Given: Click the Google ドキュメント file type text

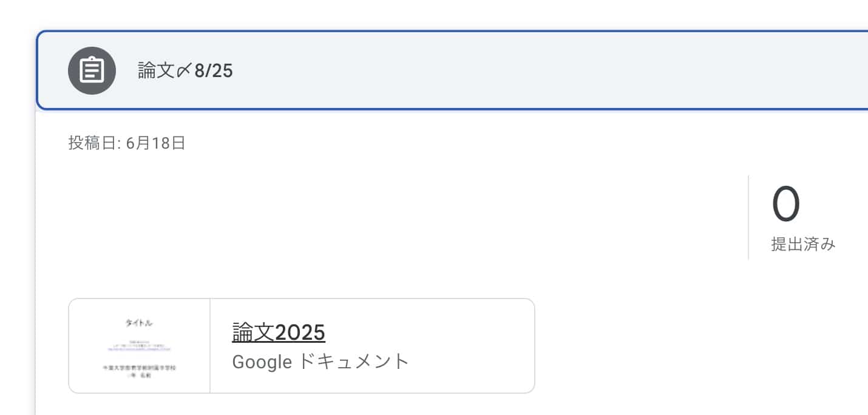Looking at the screenshot, I should [x=320, y=362].
